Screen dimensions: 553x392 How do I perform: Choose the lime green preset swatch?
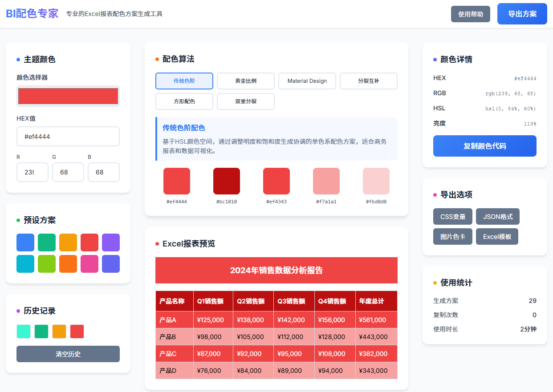[47, 264]
